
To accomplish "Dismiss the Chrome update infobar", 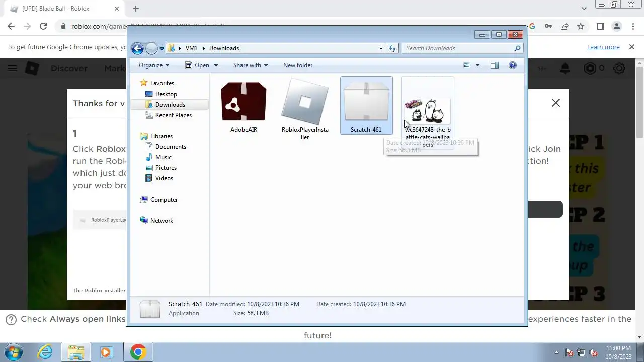I will tap(632, 47).
